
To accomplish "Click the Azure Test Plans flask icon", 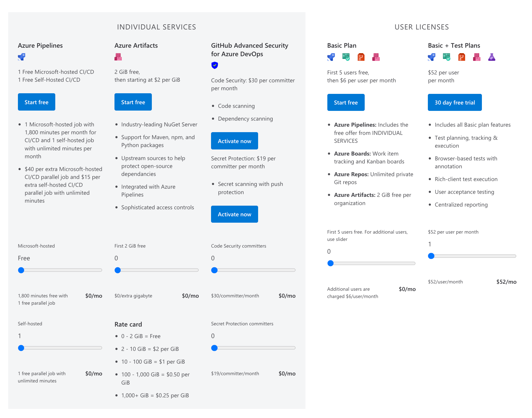I will [x=492, y=57].
